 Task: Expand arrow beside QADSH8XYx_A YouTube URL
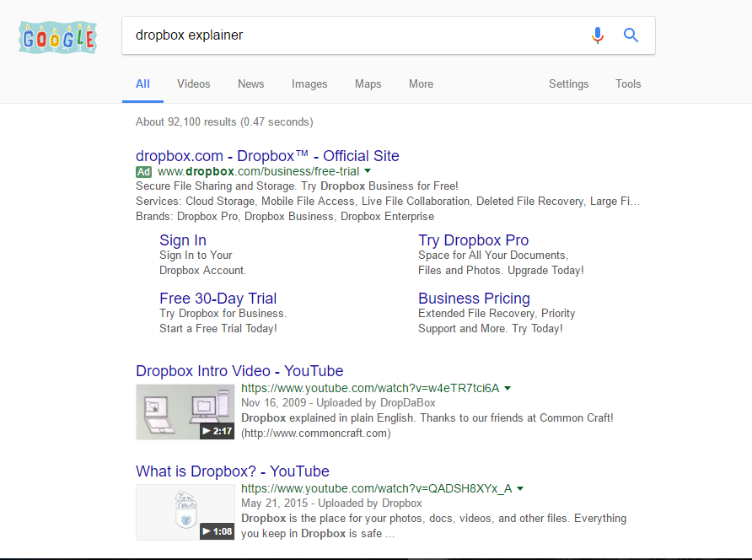point(520,488)
